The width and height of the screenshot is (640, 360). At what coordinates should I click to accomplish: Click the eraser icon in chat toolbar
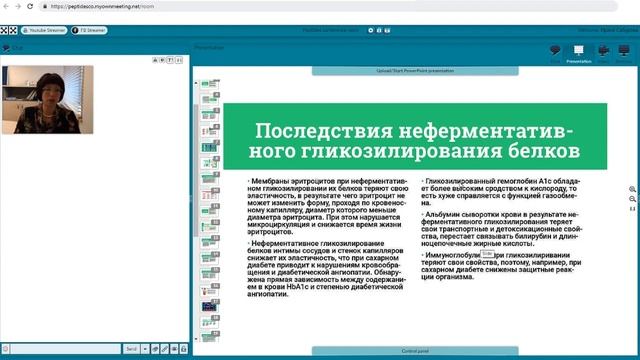coord(155,349)
